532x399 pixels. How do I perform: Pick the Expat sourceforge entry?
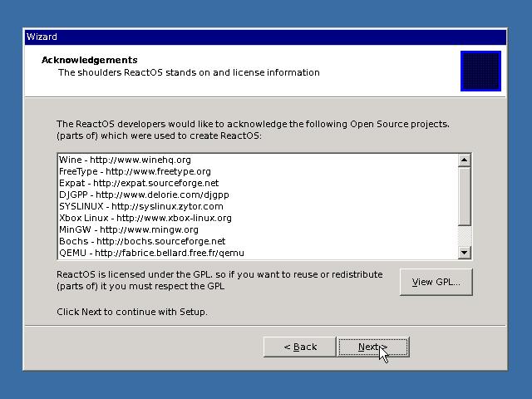[139, 183]
